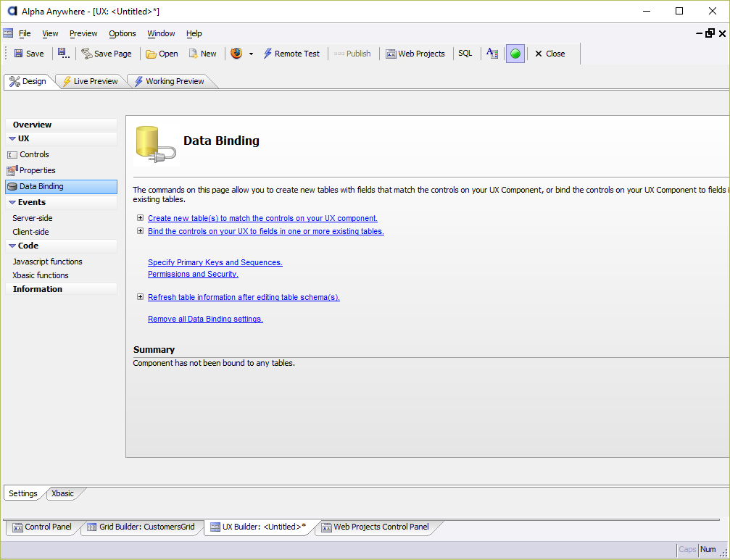Image resolution: width=730 pixels, height=560 pixels.
Task: Click Create new table(s) to match controls link
Action: [262, 218]
